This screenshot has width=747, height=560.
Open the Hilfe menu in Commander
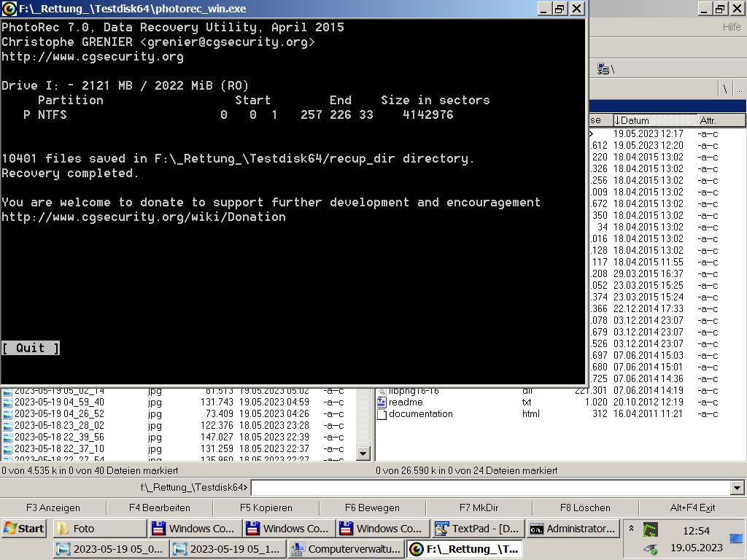(731, 27)
